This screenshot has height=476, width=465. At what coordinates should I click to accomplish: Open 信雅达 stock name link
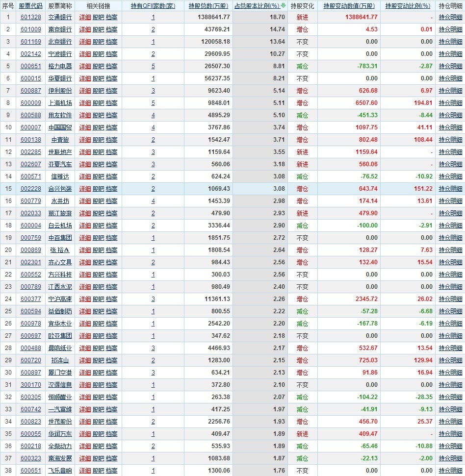[x=60, y=176]
